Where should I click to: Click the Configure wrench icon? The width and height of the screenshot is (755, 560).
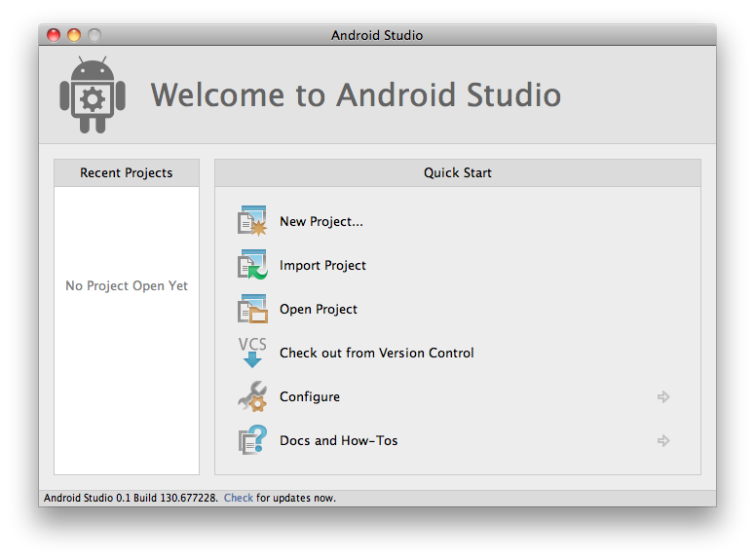252,396
